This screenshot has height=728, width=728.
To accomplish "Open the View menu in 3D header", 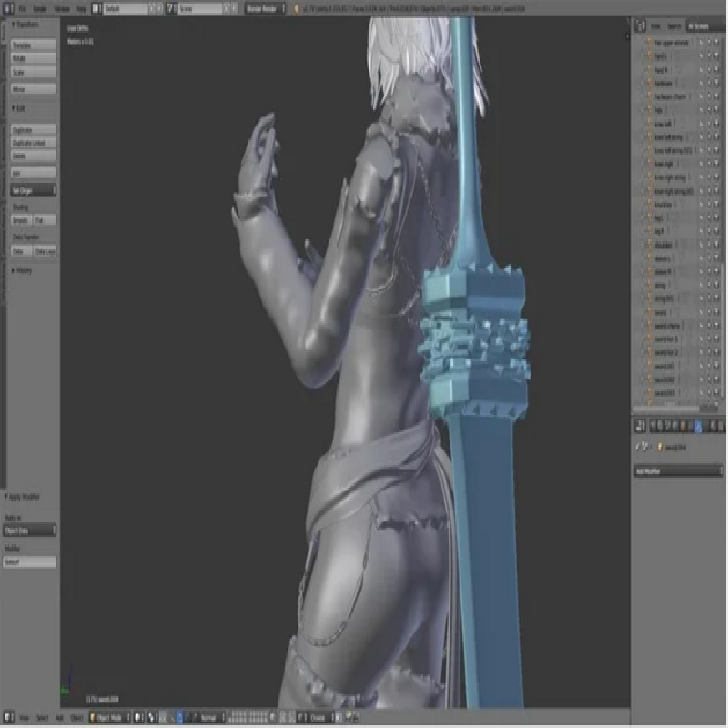I will coord(25,718).
